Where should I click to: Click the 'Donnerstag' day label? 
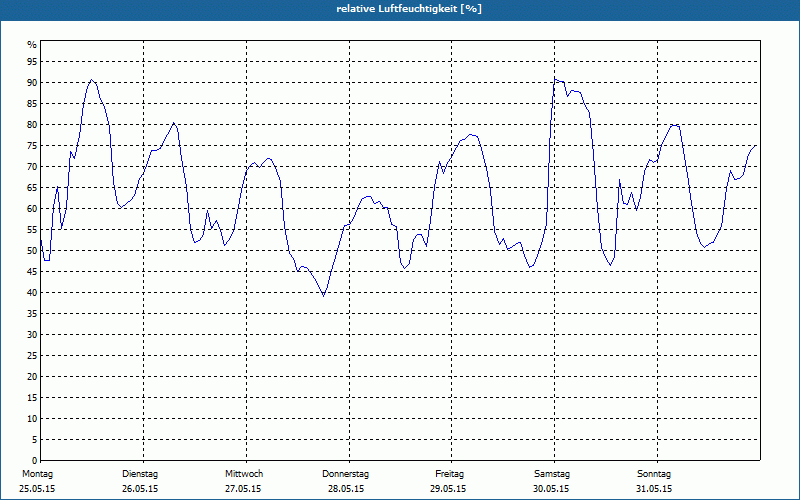click(x=345, y=474)
